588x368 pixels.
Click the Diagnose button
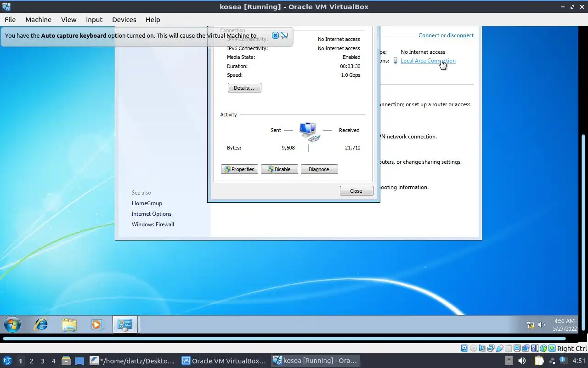coord(319,169)
